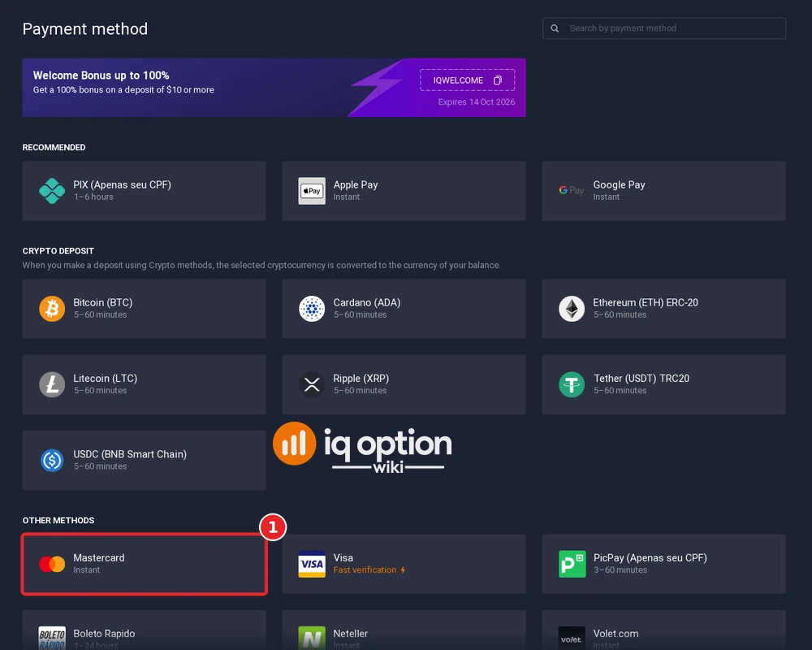
Task: Click the Mastercard circles logo
Action: [52, 564]
